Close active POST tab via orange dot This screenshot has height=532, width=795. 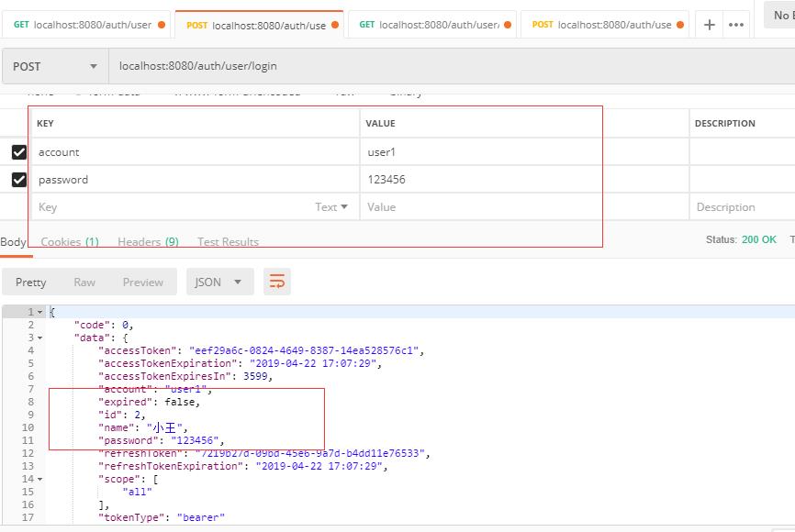click(335, 25)
